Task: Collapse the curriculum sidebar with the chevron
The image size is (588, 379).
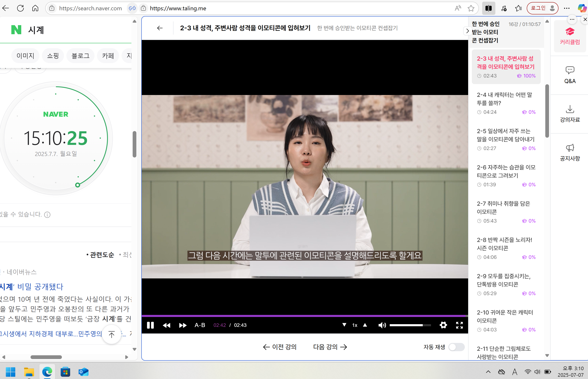Action: pos(467,31)
